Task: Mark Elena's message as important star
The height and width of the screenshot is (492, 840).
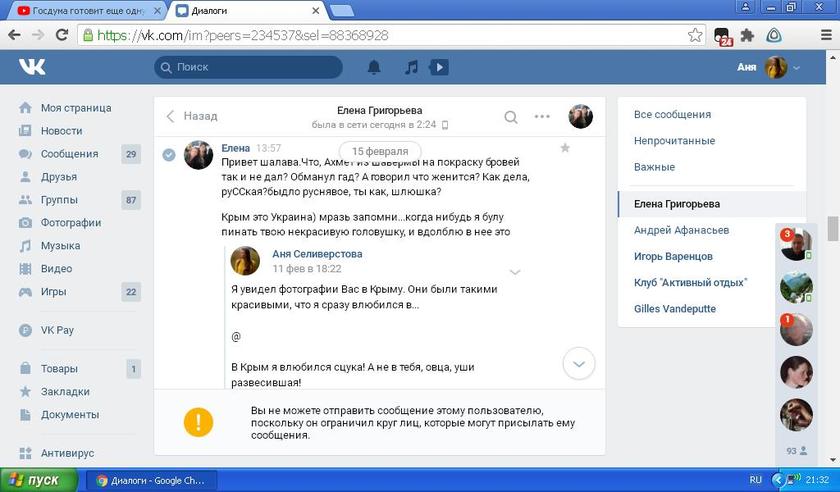Action: coord(565,147)
